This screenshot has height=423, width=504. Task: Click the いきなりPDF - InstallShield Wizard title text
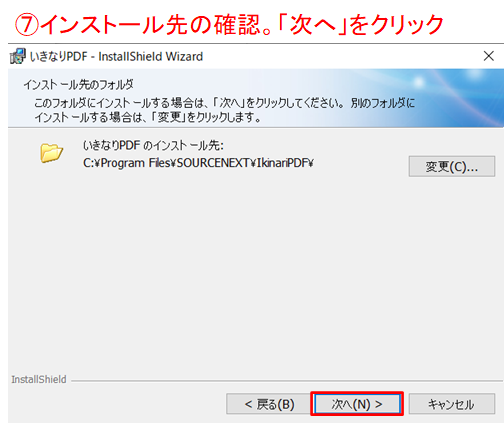click(x=116, y=56)
